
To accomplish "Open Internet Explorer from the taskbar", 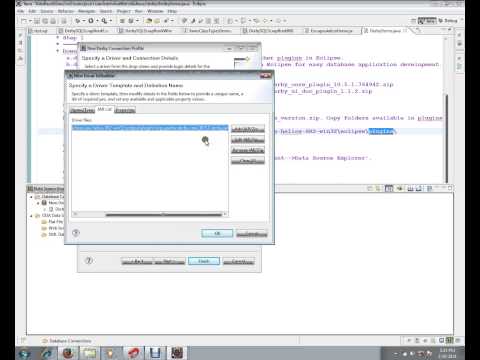I will point(47,353).
